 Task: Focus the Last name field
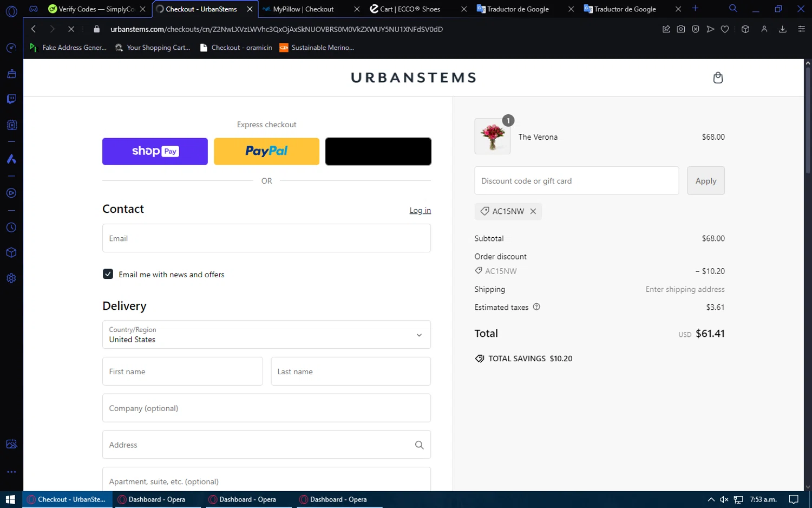click(x=351, y=372)
